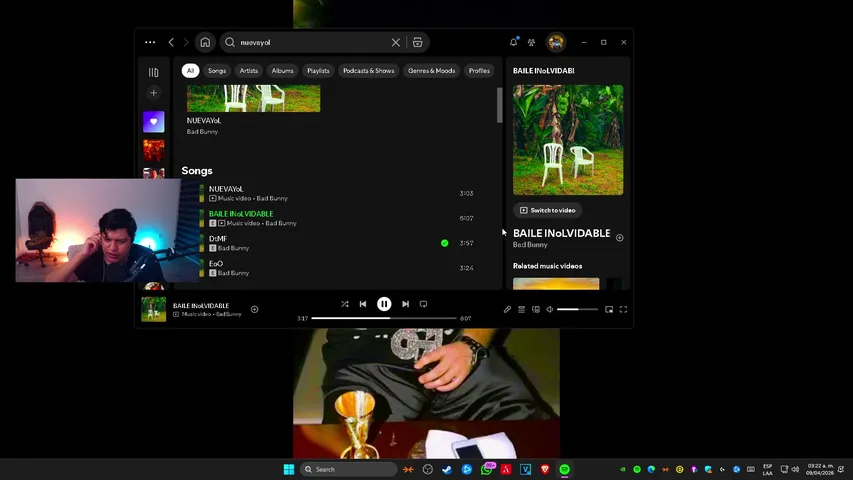The width and height of the screenshot is (853, 480).
Task: Expand Your Library sidebar
Action: click(153, 72)
